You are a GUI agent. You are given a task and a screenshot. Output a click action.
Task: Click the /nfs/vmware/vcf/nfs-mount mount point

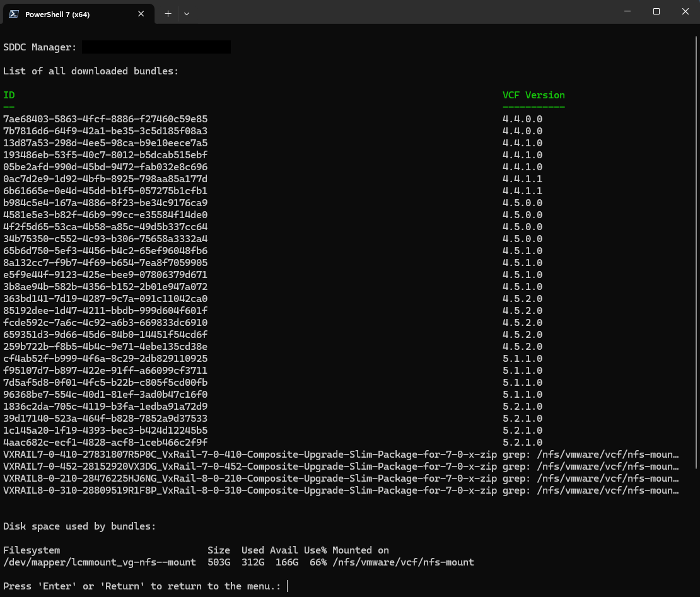click(x=403, y=562)
